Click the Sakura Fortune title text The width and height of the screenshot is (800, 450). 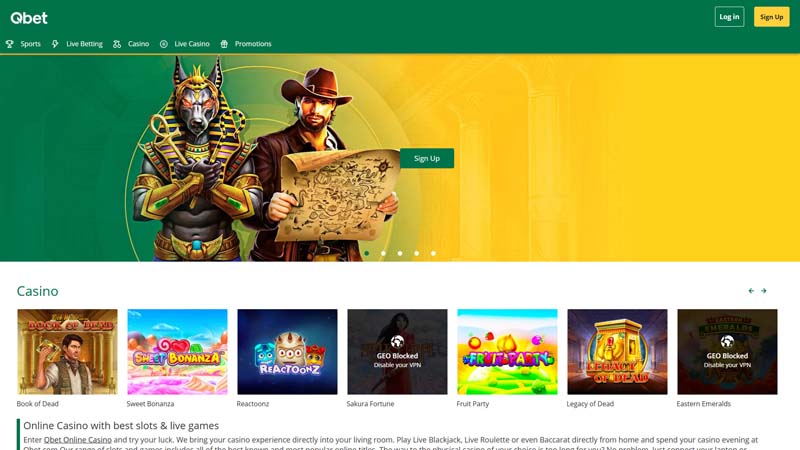click(370, 404)
